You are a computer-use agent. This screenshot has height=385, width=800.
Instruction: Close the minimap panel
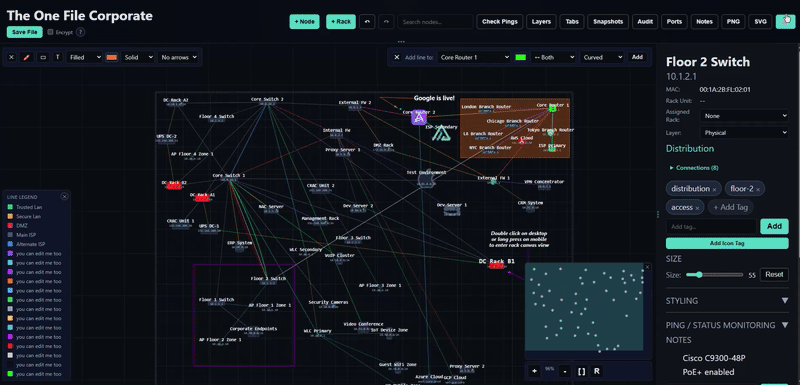click(x=647, y=267)
